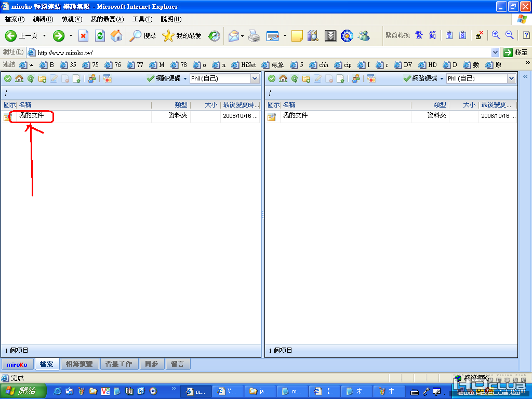532x399 pixels.
Task: Expand links bar overflow chevron
Action: (x=527, y=63)
